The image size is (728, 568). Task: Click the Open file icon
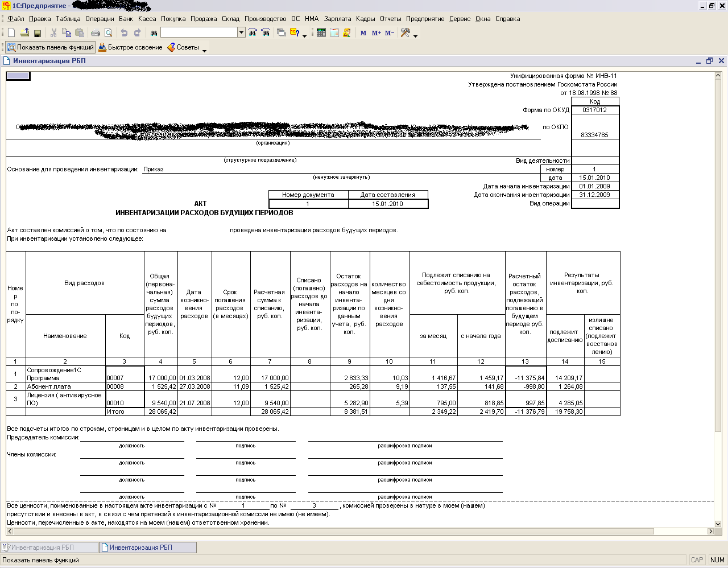24,33
